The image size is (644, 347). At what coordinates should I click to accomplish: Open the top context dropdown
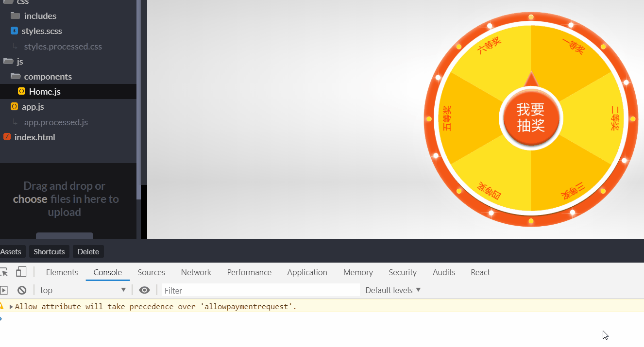click(x=83, y=290)
